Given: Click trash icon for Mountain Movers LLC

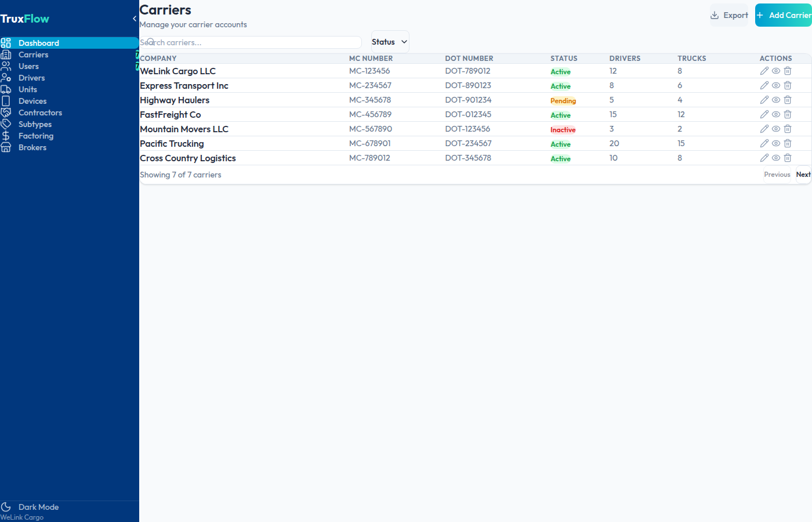Looking at the screenshot, I should [x=788, y=129].
